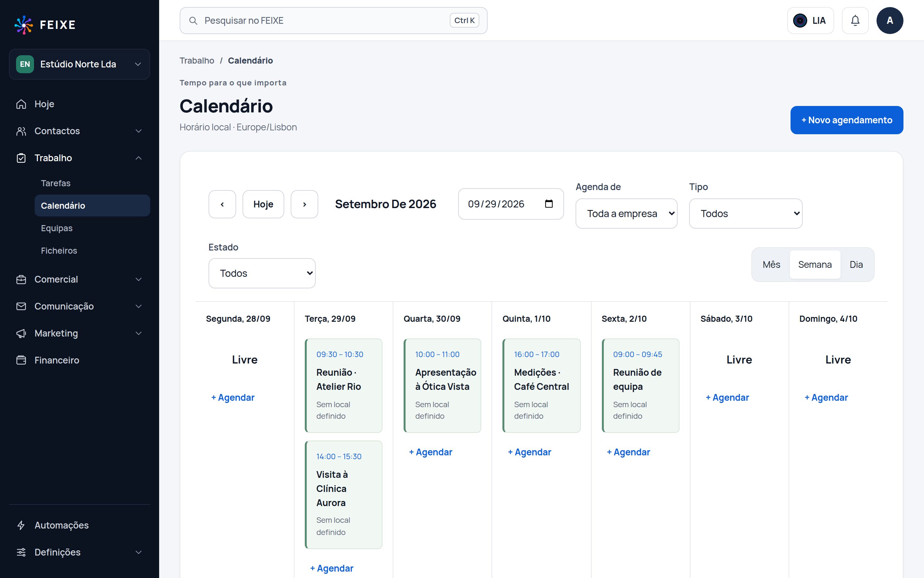Open the LIA assistant button
This screenshot has width=924, height=578.
(x=810, y=21)
